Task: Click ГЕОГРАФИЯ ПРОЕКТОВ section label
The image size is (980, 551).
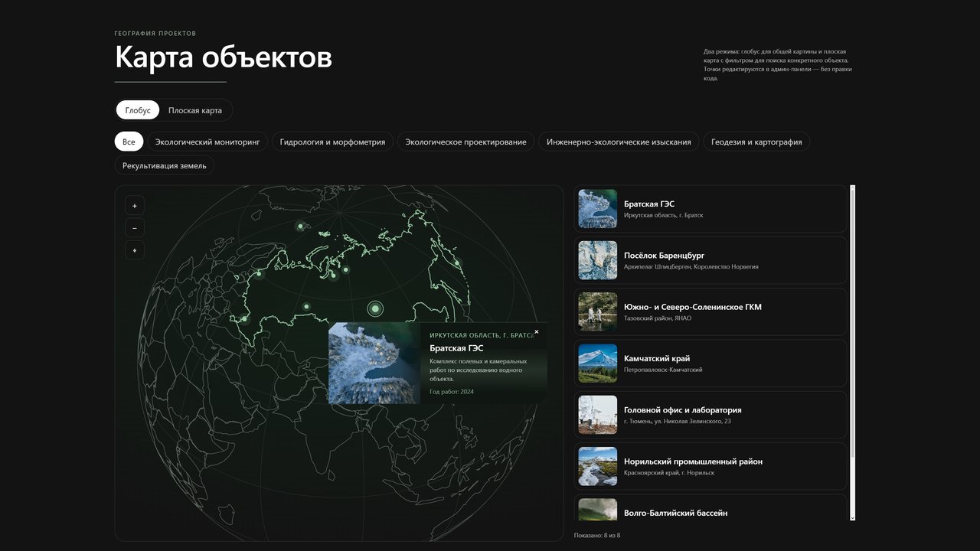Action: [x=155, y=34]
